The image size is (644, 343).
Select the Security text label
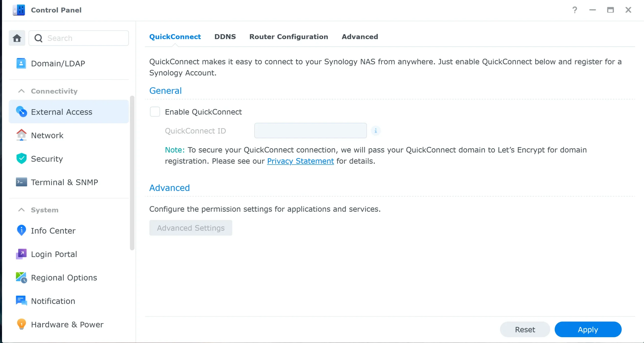point(47,159)
